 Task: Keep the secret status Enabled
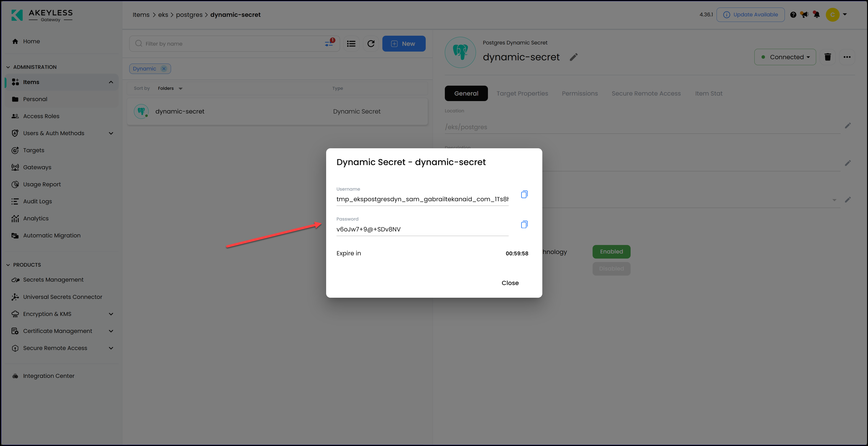[x=611, y=251]
